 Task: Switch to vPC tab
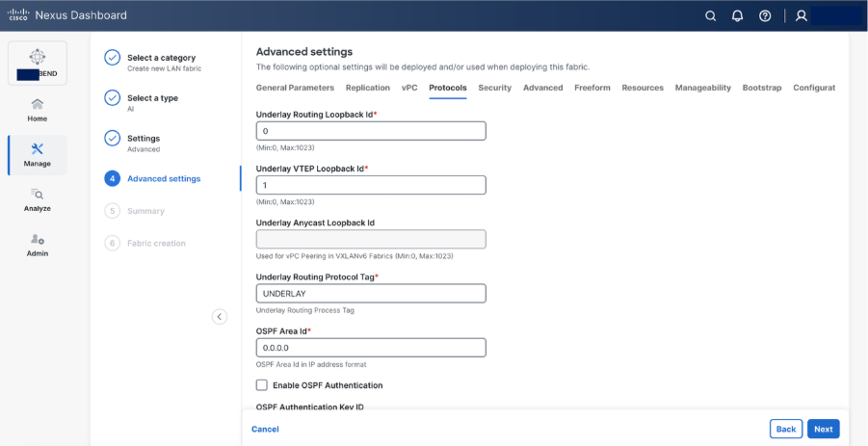(x=409, y=88)
